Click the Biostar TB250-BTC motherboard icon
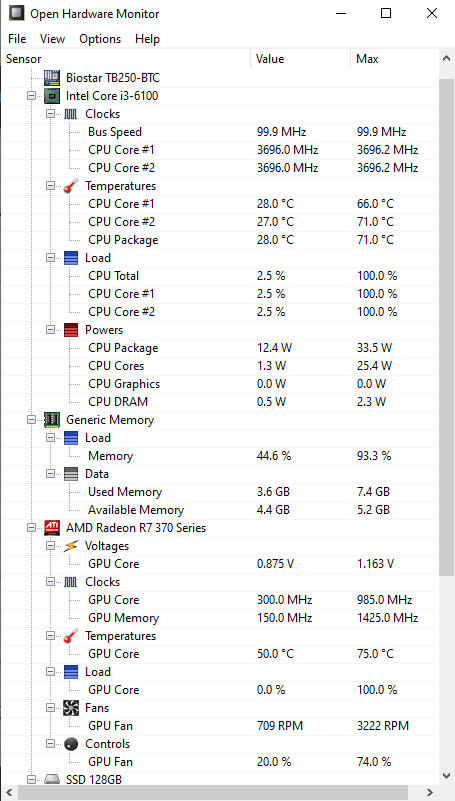455x801 pixels. [52, 78]
